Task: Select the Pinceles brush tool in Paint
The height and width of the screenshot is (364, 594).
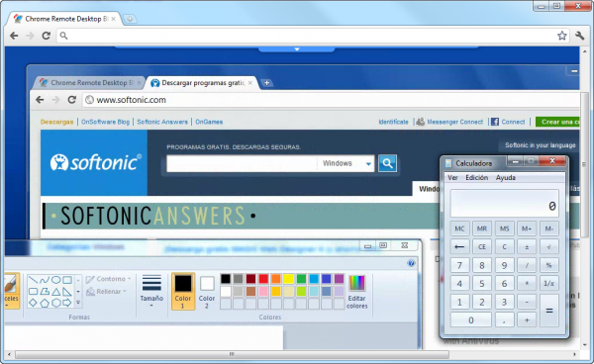Action: (11, 291)
